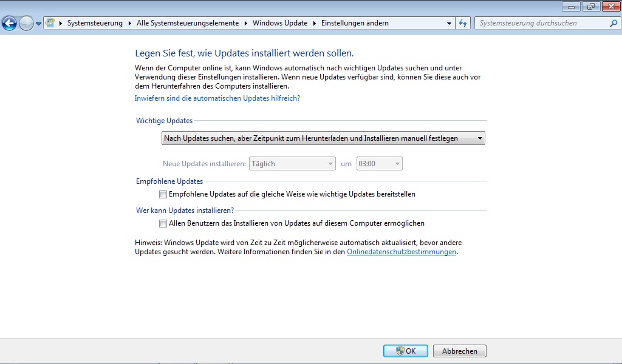Click the greyed Forward arrow button
The image size is (622, 364).
pyautogui.click(x=26, y=24)
